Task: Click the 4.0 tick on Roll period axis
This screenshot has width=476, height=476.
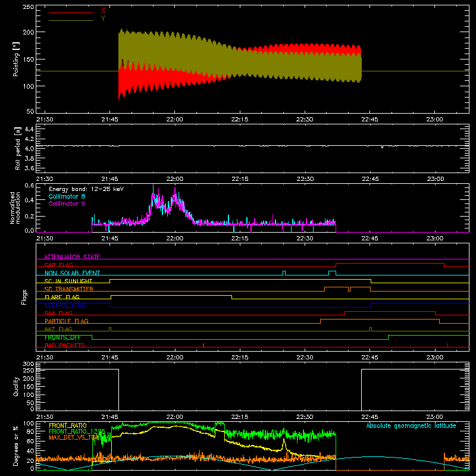Action: 29,149
